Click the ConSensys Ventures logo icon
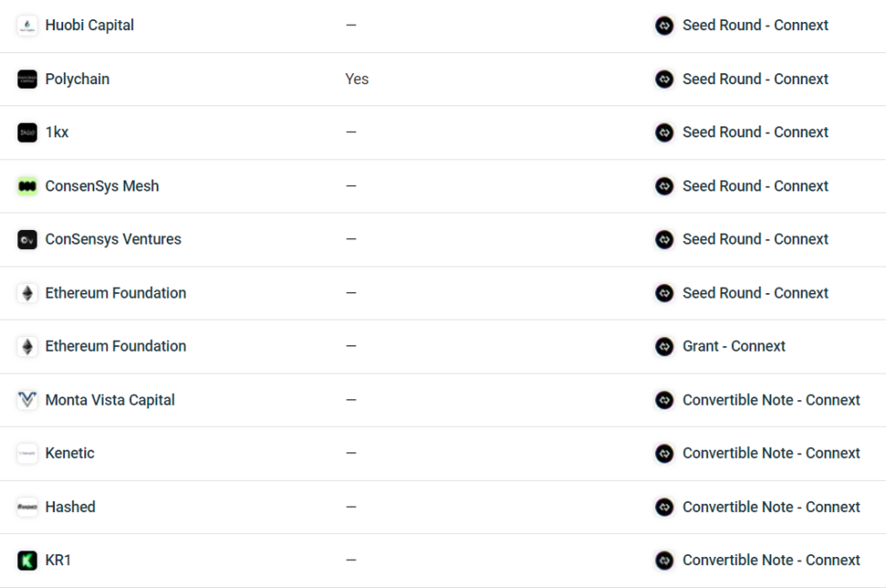The width and height of the screenshot is (886, 588). (x=27, y=239)
